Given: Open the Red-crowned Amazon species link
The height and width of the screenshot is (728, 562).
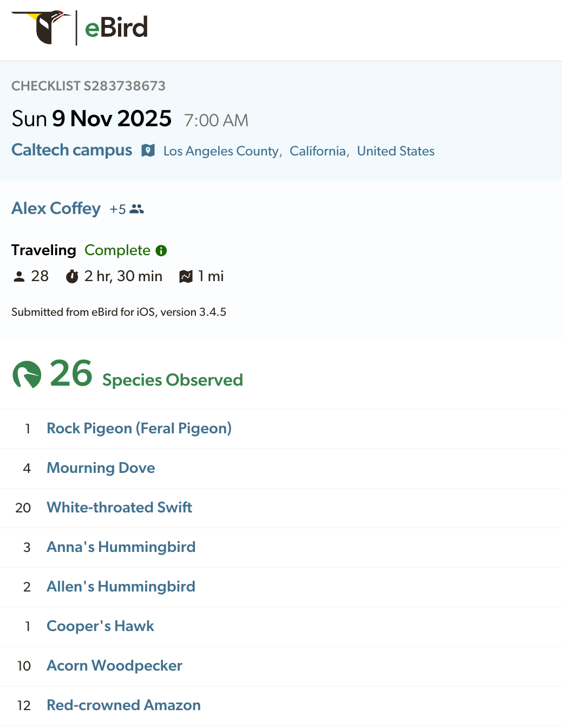Looking at the screenshot, I should pyautogui.click(x=123, y=705).
